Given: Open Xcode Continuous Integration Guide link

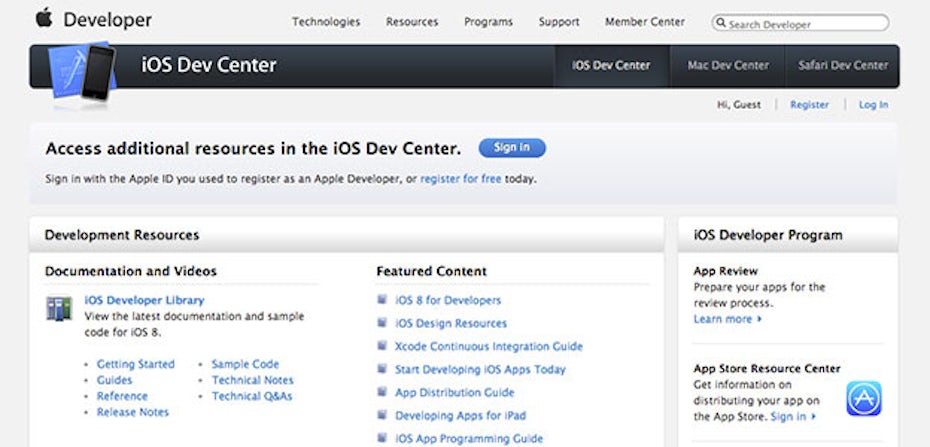Looking at the screenshot, I should pos(489,346).
